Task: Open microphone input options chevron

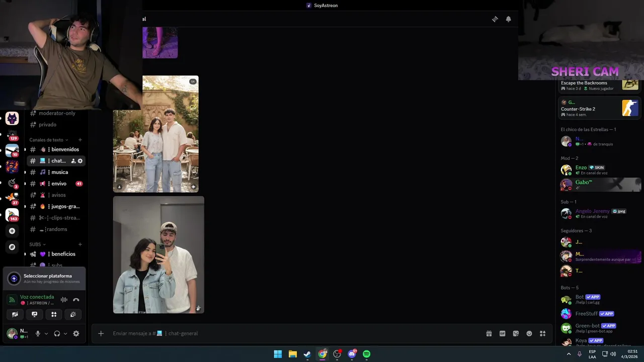Action: coord(46,333)
